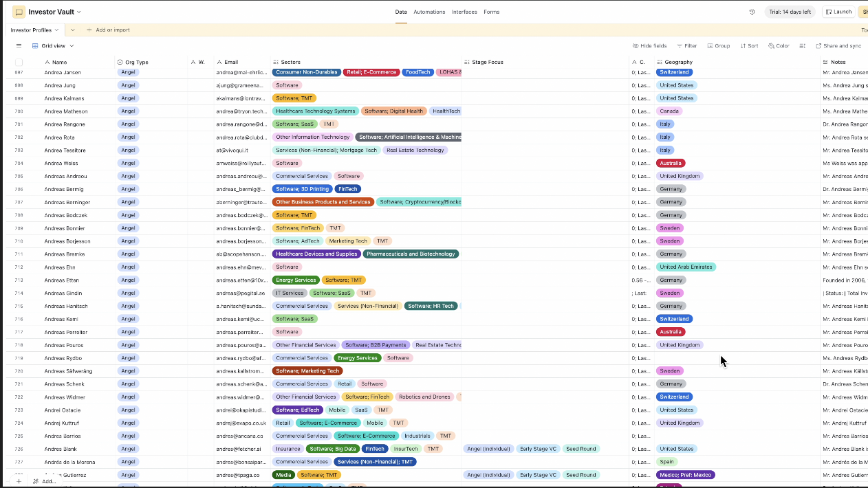
Task: Open the Color records option
Action: coord(779,46)
